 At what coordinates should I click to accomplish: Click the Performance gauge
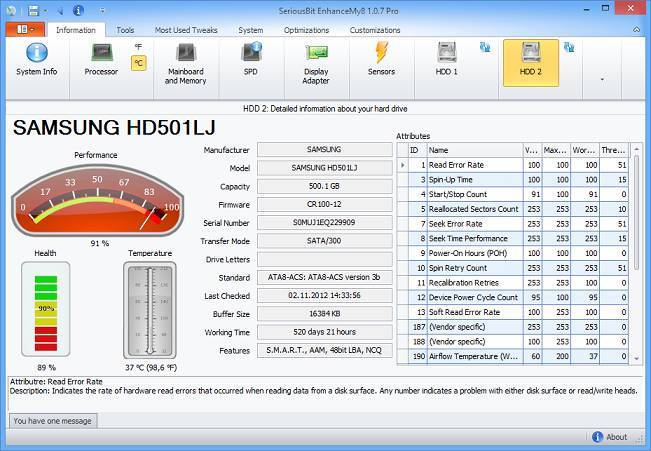click(x=97, y=201)
